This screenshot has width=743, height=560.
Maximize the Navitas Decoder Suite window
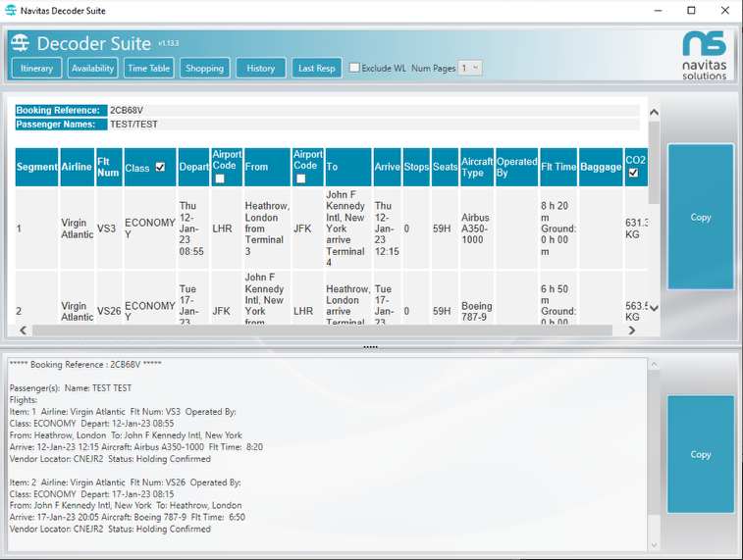[x=691, y=11]
